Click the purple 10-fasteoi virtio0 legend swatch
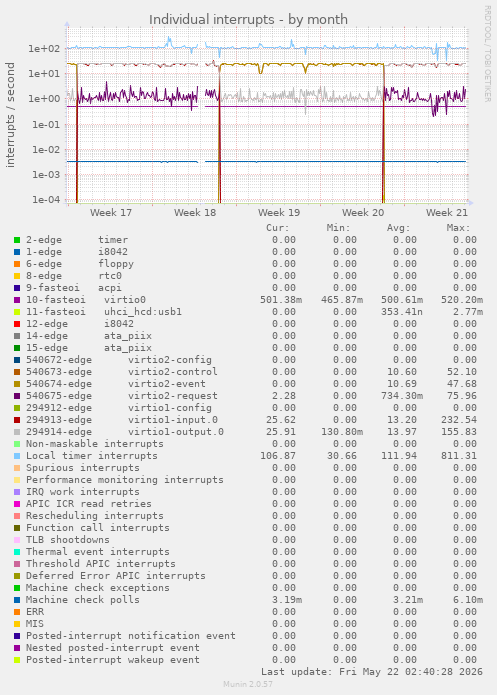 point(17,300)
